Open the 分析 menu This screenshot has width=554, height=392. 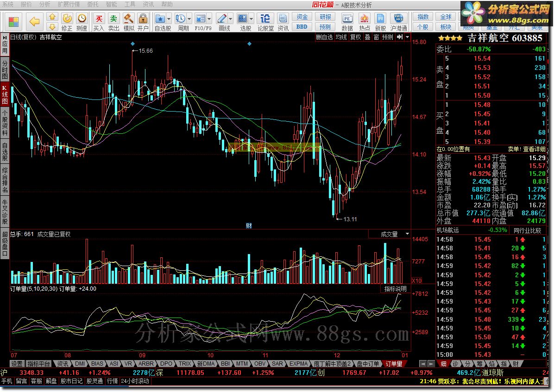[45, 4]
